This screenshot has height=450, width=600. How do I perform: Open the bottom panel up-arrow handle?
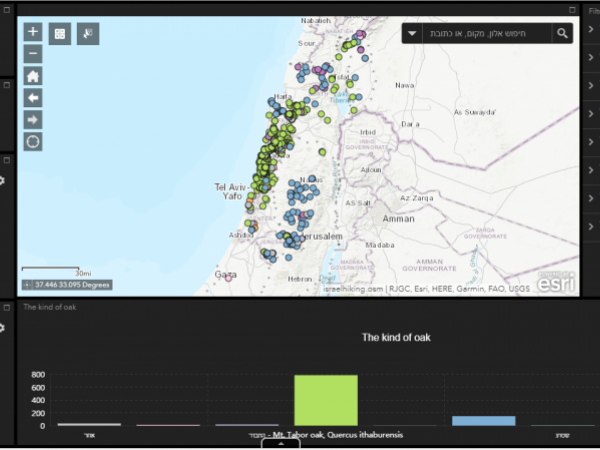click(x=281, y=444)
